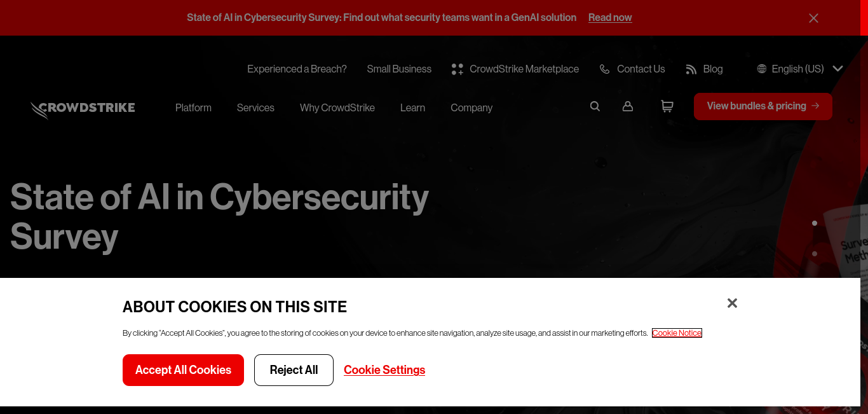Open the Services navigation menu
The image size is (868, 414).
coord(255,107)
